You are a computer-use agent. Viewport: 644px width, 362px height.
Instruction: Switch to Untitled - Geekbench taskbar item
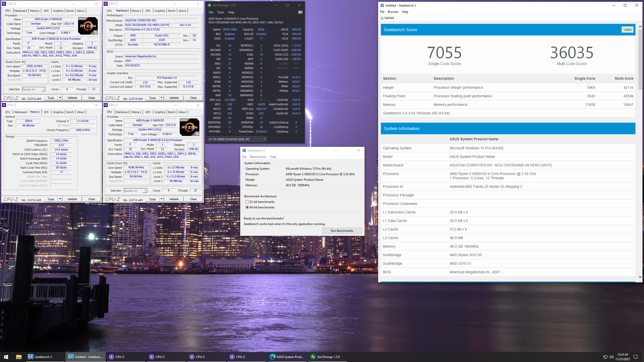click(x=86, y=357)
